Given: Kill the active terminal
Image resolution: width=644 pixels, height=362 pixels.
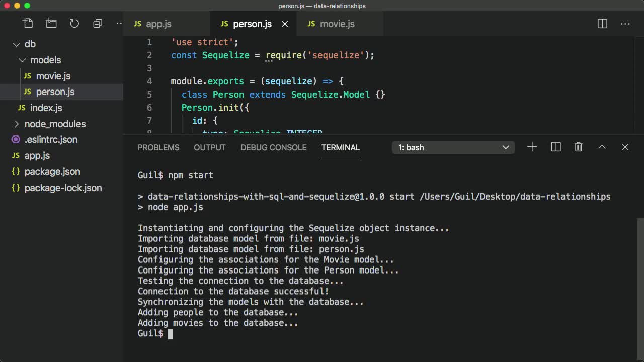Looking at the screenshot, I should point(578,147).
